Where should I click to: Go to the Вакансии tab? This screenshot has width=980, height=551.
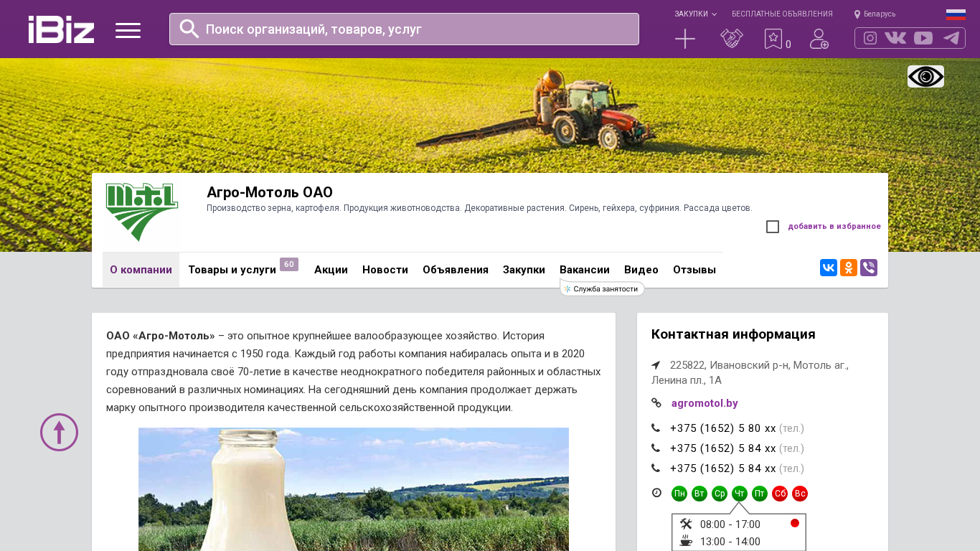point(585,270)
